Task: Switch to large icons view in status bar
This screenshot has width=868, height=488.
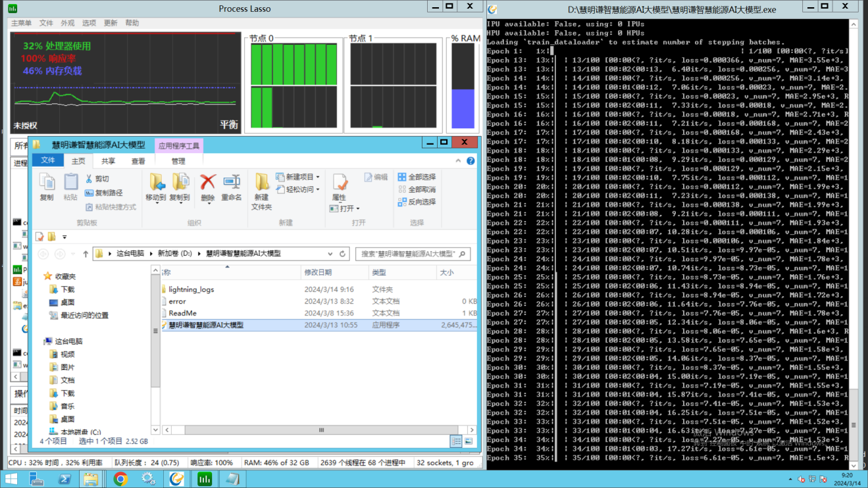Action: pyautogui.click(x=469, y=441)
